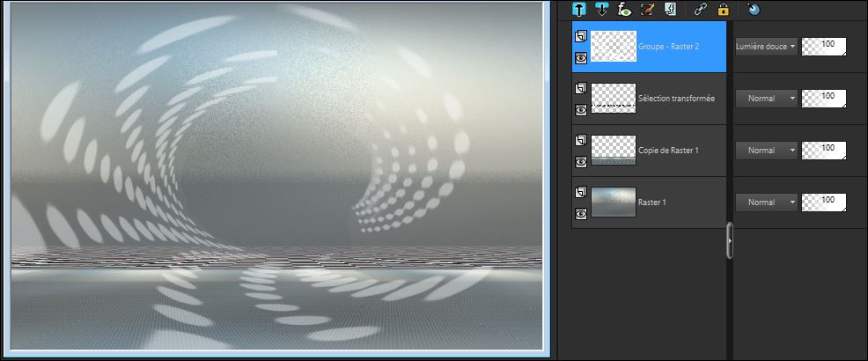Click the blue droplet icon in toolbar
Viewport: 868px width, 361px height.
tap(753, 10)
